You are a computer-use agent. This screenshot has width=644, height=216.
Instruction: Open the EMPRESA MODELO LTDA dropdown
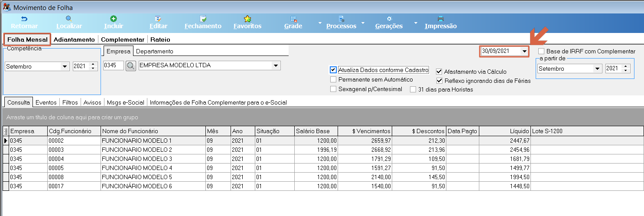tap(276, 66)
